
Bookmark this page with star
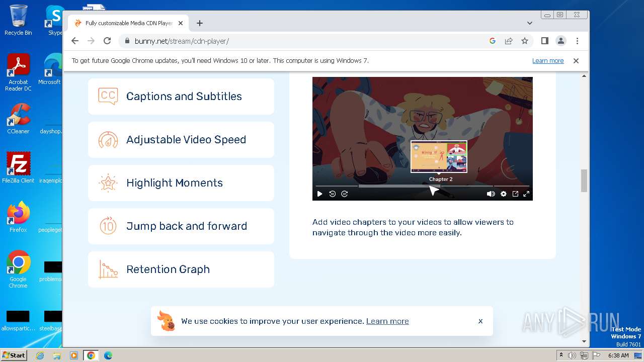tap(525, 41)
